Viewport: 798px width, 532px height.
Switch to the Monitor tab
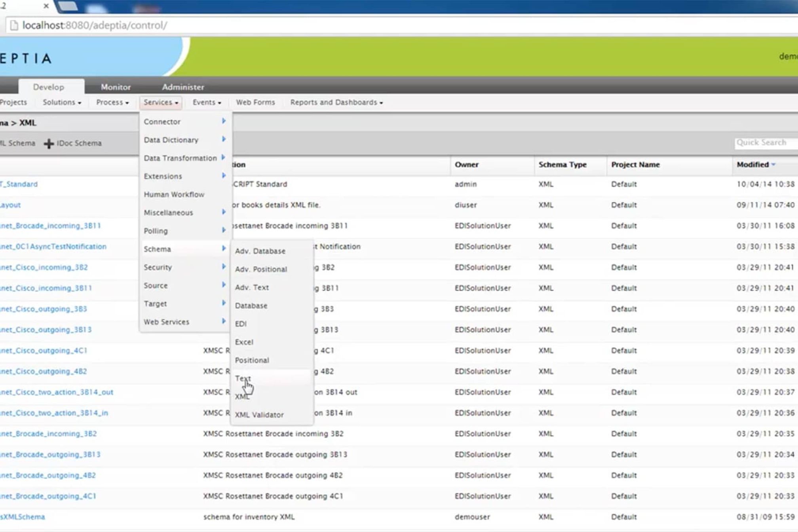(116, 87)
